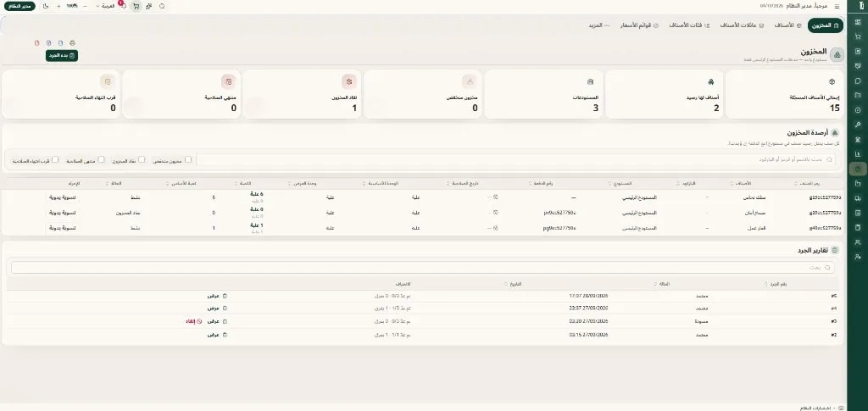Enable the قرب انتهاء الصلاحية filter checkbox
Viewport: 868px width, 411px height.
click(x=55, y=159)
